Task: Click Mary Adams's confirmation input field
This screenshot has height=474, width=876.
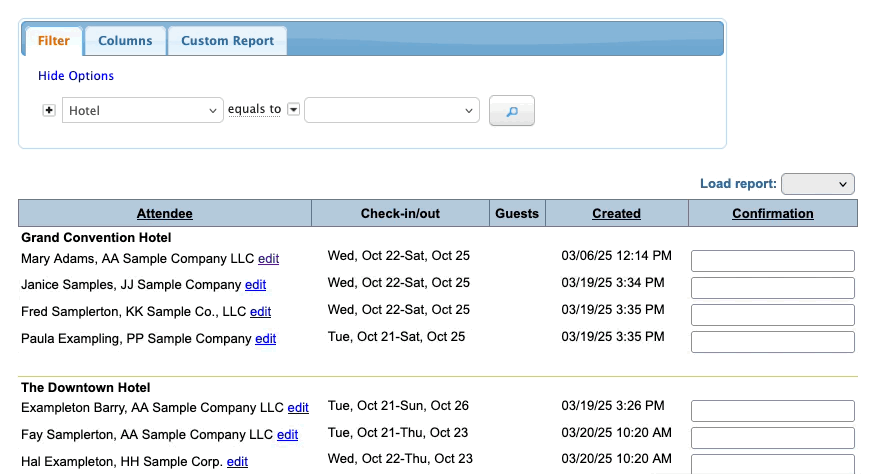Action: [773, 261]
